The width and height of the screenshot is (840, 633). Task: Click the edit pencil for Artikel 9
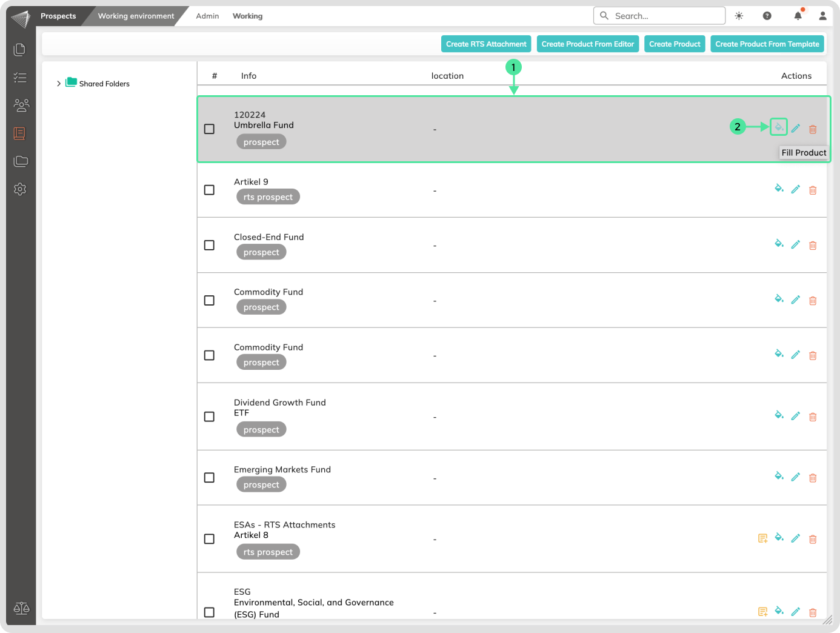tap(795, 189)
